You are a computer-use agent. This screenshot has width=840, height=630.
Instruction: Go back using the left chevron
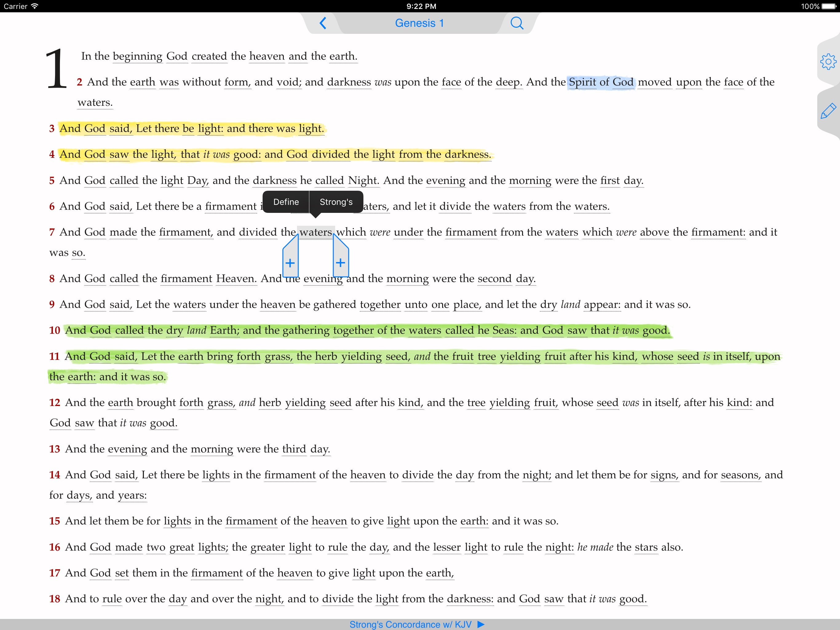(x=323, y=23)
